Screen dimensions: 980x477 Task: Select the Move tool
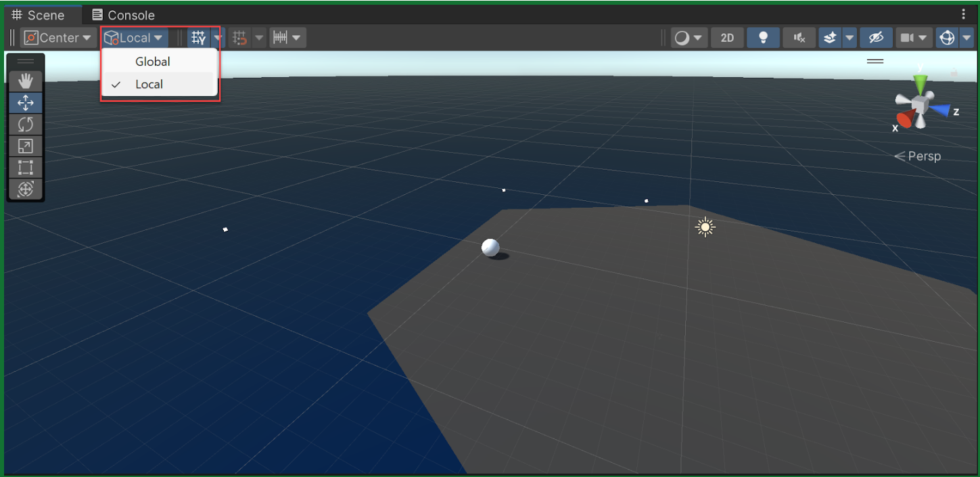(26, 103)
